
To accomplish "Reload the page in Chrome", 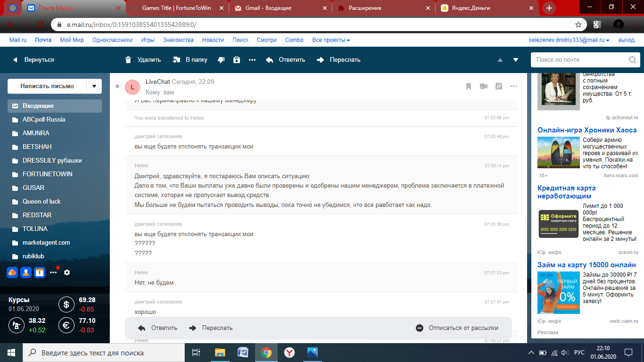I will tap(41, 25).
